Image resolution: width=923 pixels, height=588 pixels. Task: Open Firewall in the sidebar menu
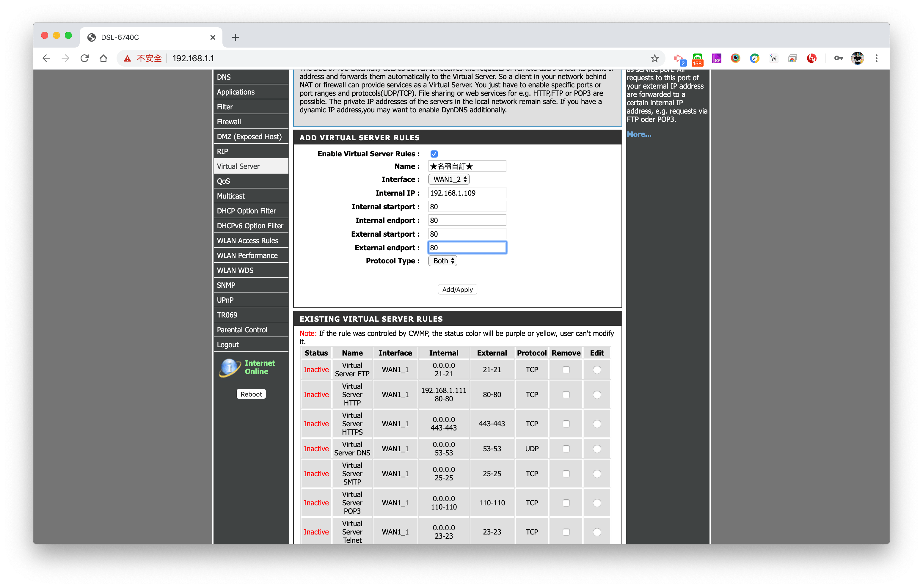(229, 122)
